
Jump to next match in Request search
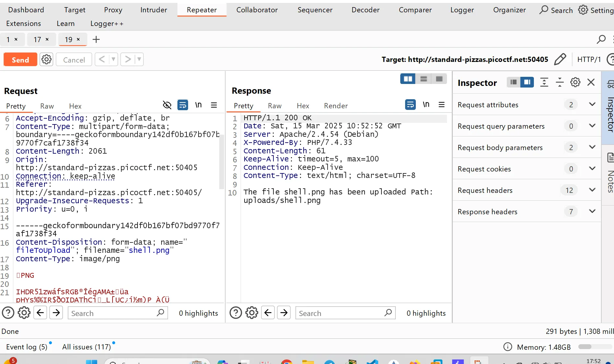(x=56, y=313)
